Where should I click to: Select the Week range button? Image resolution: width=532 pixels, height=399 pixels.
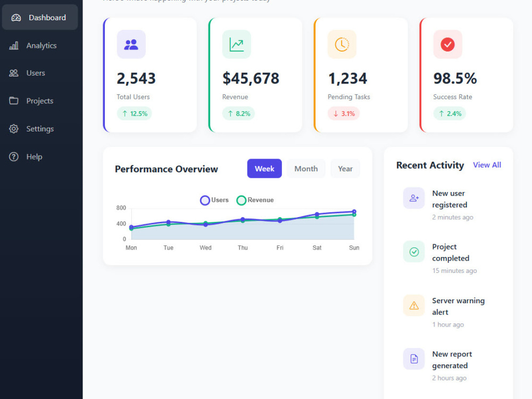click(264, 169)
